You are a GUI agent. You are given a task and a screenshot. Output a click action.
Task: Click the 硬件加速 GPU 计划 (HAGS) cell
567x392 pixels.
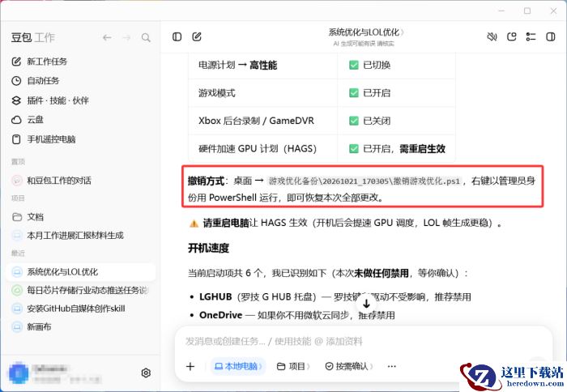coord(263,149)
